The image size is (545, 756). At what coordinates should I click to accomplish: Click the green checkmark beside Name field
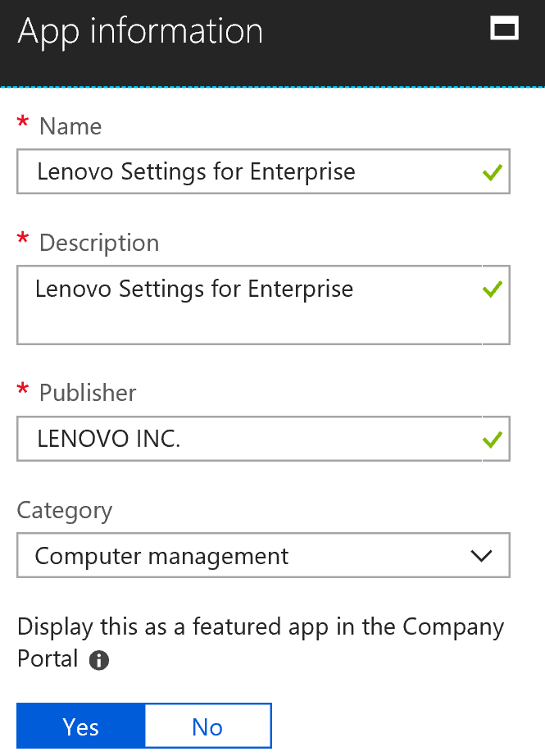(492, 172)
